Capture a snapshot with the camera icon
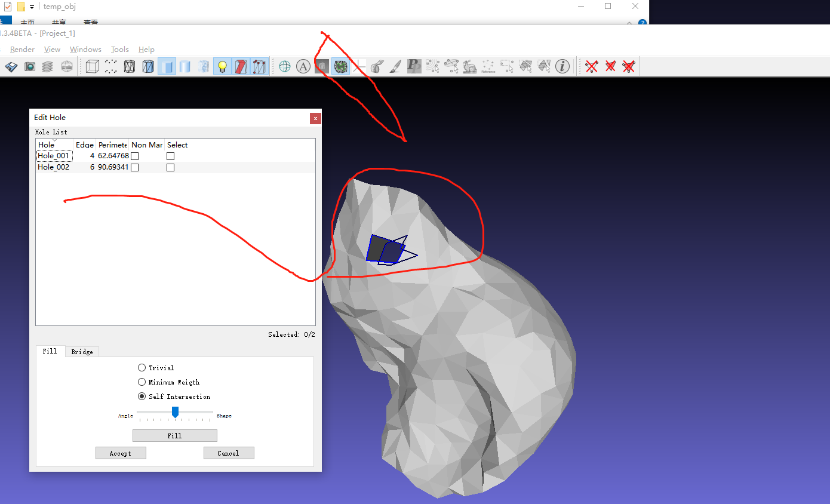Viewport: 830px width, 504px height. click(x=29, y=66)
